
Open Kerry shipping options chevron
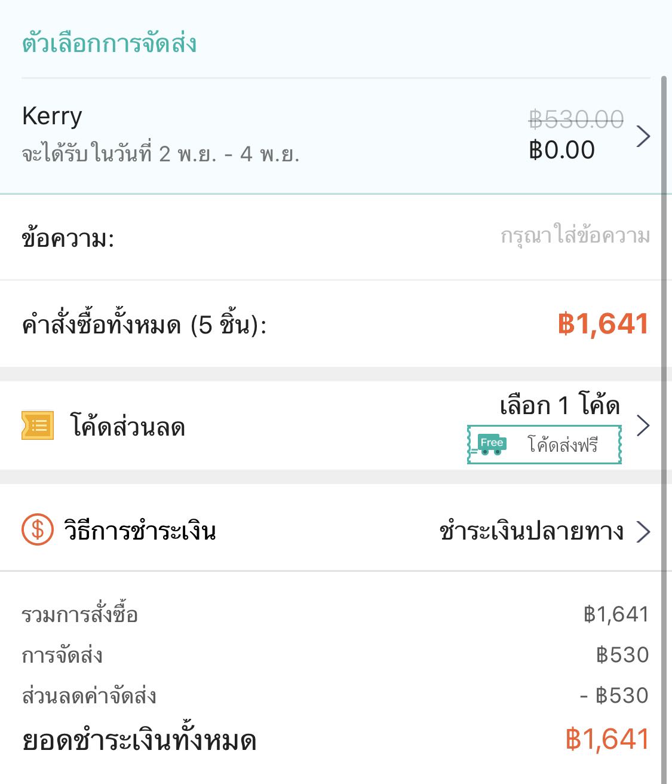pyautogui.click(x=643, y=136)
